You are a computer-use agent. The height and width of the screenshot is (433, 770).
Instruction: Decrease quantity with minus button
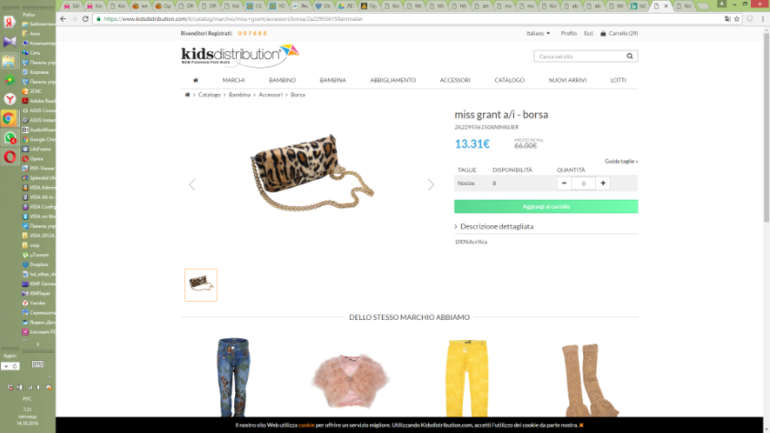click(564, 183)
